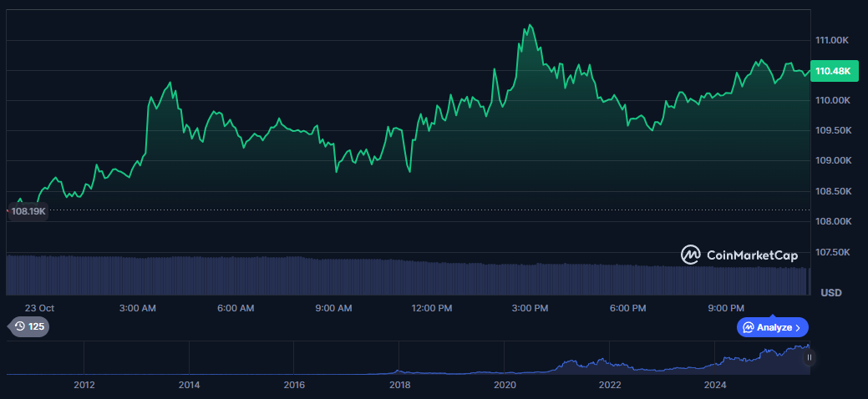Select 2012 on the navigator timeline
868x399 pixels.
[x=84, y=385]
